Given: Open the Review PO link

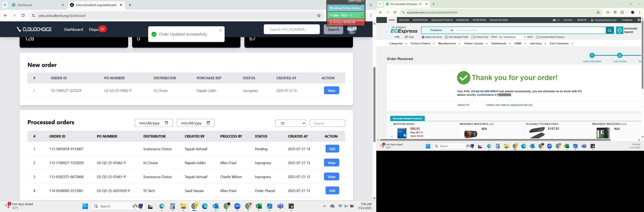Looking at the screenshot, I should pos(463,105).
